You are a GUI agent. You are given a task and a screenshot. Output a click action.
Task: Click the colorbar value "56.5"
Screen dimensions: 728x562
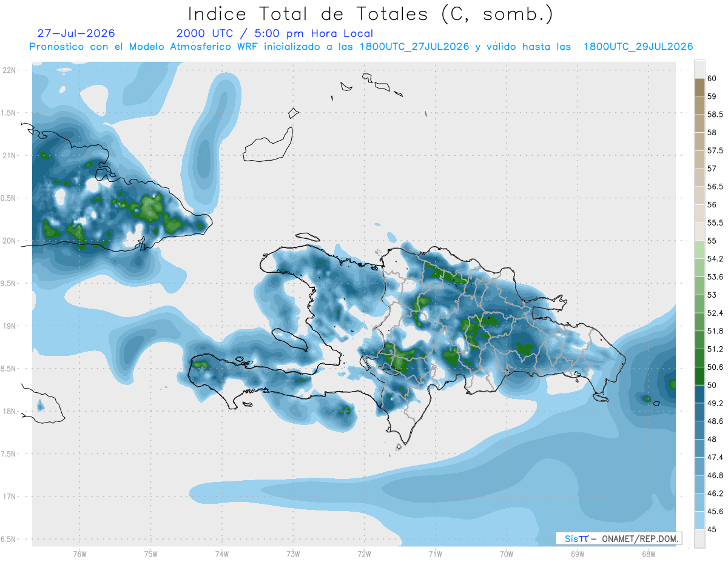[716, 187]
